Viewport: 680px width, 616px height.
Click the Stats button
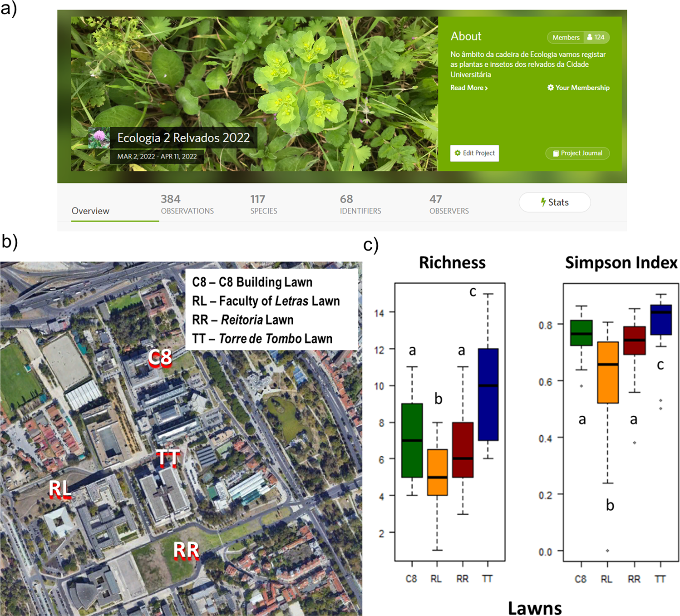(555, 202)
